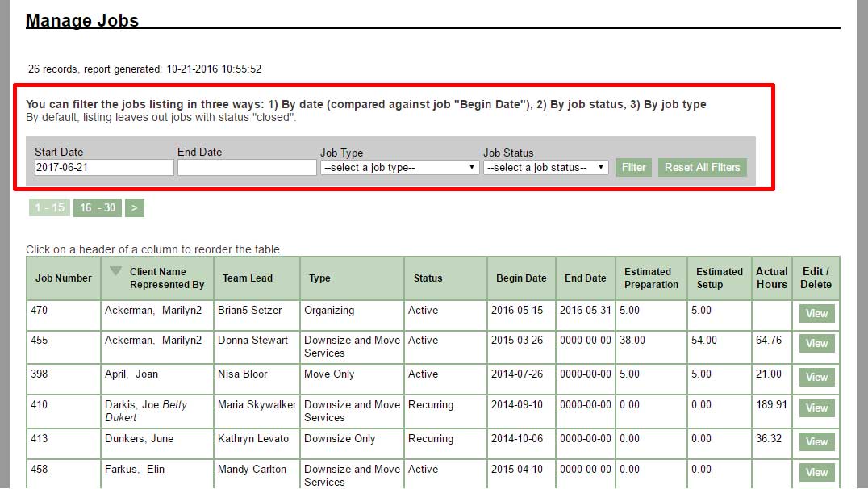Click the sort arrow beside Client Name
Viewport: 868px width, 489px height.
[115, 271]
